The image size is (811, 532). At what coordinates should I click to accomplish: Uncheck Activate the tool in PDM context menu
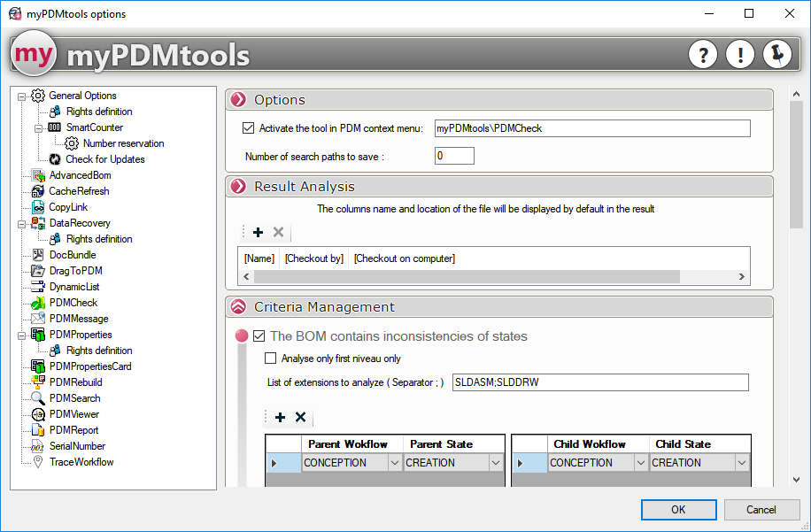tap(248, 128)
